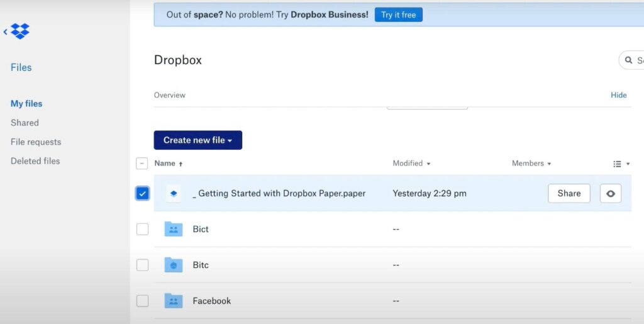
Task: Open the Modified column dropdown
Action: [411, 164]
